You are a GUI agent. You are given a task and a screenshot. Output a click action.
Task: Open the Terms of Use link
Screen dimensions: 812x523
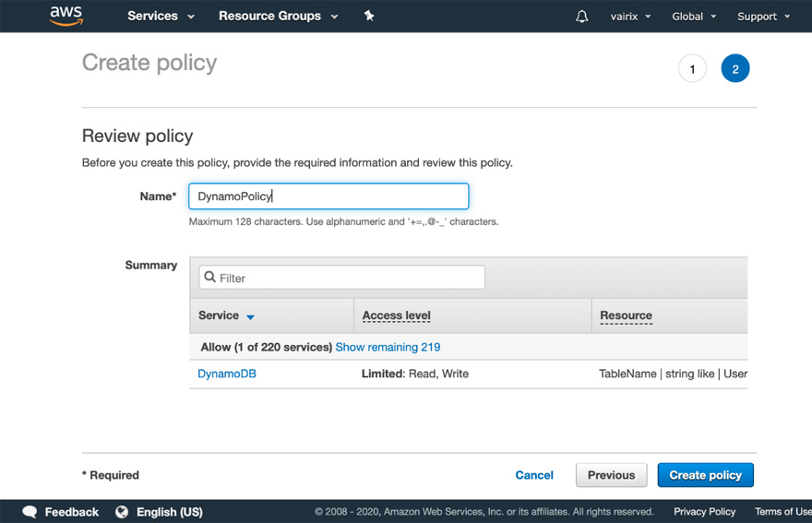[x=783, y=512]
